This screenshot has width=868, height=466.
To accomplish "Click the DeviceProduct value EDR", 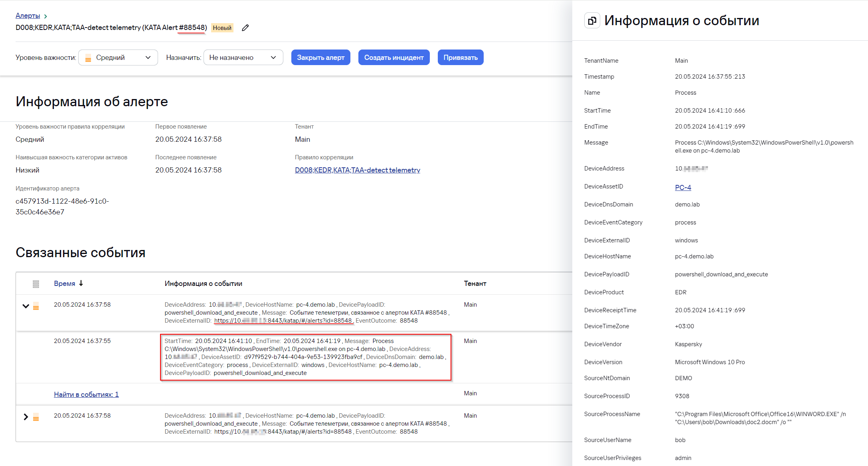I will tap(681, 292).
